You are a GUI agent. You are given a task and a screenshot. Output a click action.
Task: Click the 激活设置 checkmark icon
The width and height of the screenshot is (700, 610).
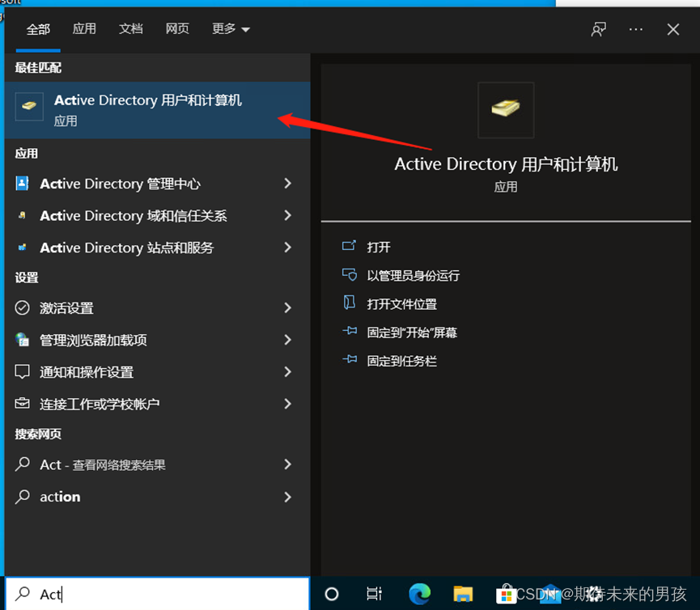point(22,308)
